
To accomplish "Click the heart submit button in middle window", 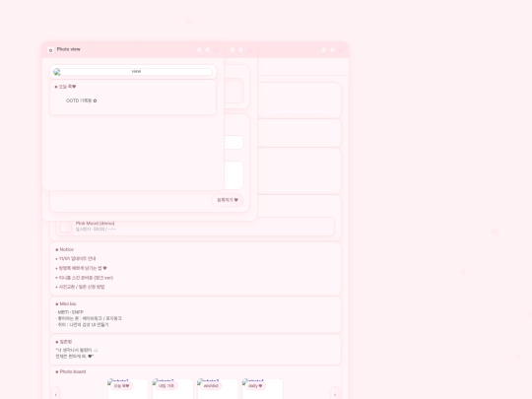I will pos(228,200).
